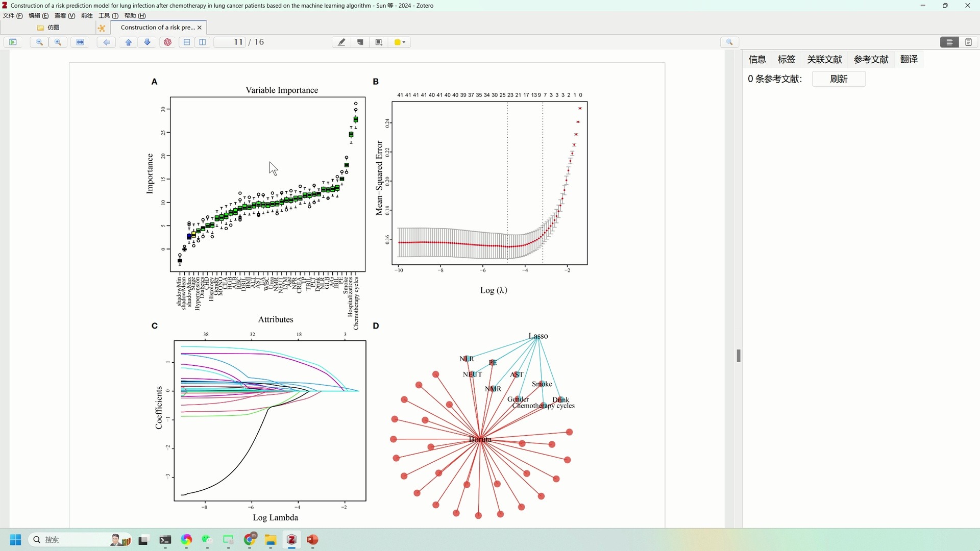Open PowerPoint from the taskbar
The width and height of the screenshot is (980, 551).
(313, 540)
